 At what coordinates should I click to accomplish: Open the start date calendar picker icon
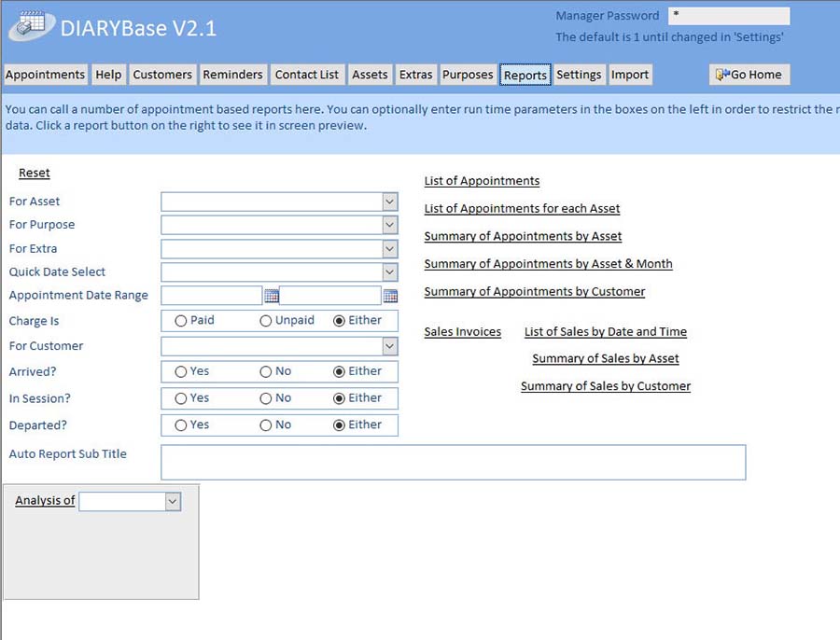coord(272,296)
